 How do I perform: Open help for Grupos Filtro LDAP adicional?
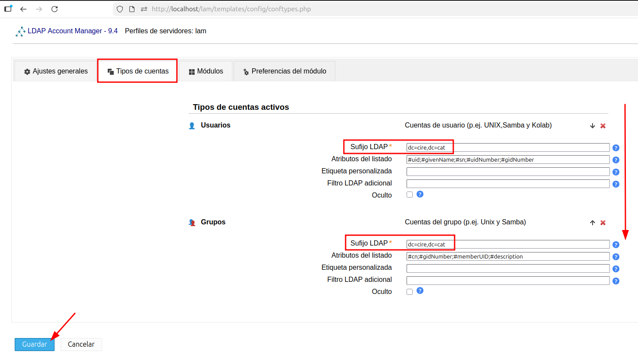[x=616, y=281]
